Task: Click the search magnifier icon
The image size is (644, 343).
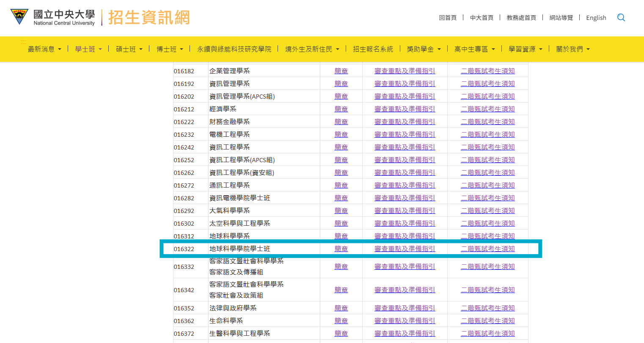Action: (x=621, y=17)
